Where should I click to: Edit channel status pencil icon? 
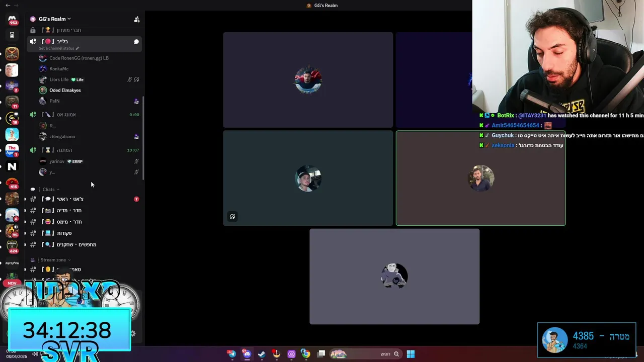pyautogui.click(x=77, y=48)
